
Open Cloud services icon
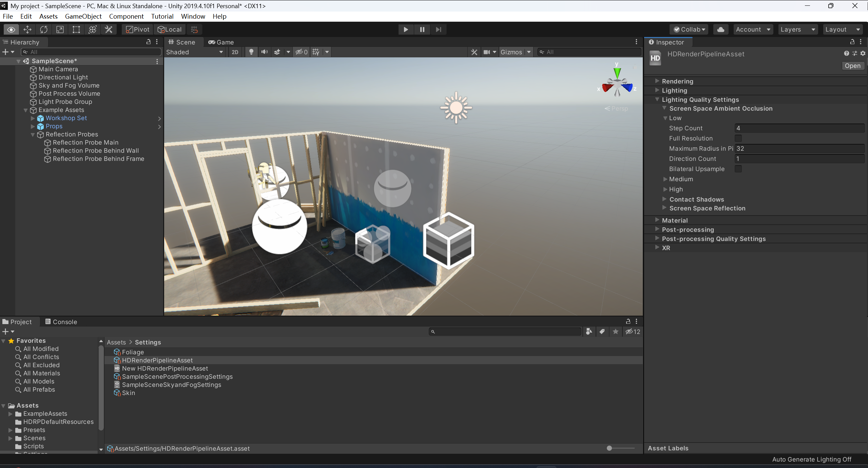point(721,30)
